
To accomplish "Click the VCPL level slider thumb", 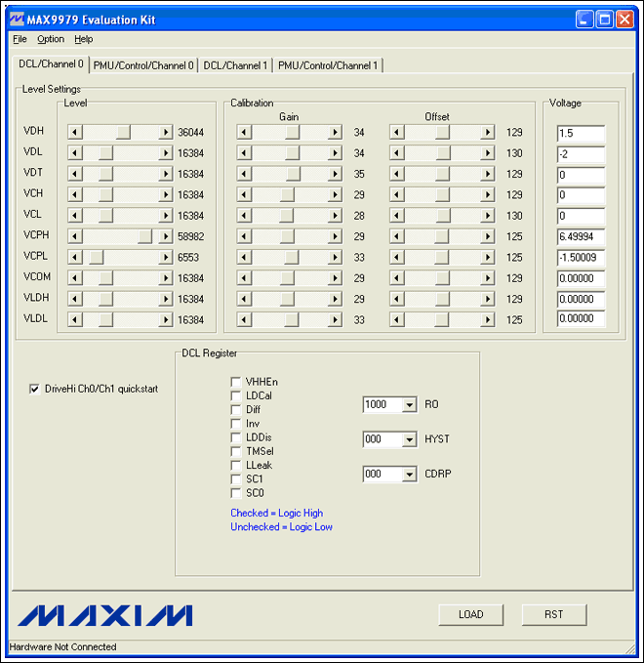I will 97,257.
